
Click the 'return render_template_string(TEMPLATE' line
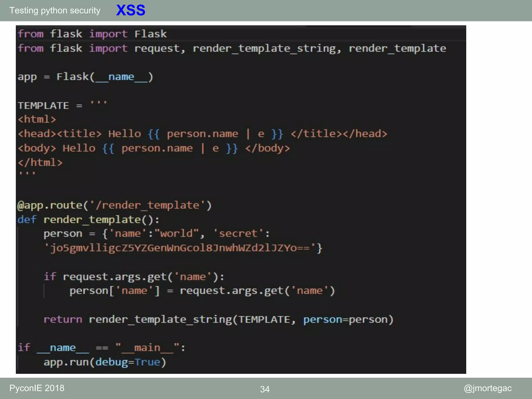tap(218, 320)
